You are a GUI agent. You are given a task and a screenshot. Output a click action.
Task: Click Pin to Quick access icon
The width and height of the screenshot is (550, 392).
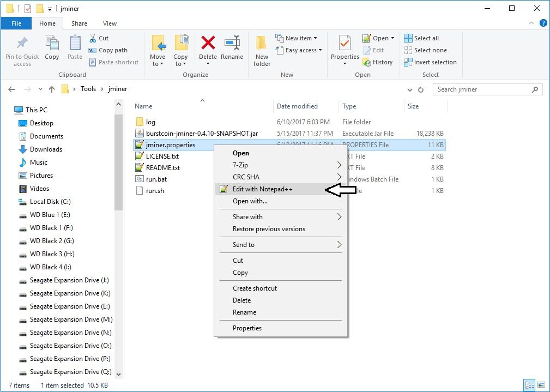tap(22, 43)
